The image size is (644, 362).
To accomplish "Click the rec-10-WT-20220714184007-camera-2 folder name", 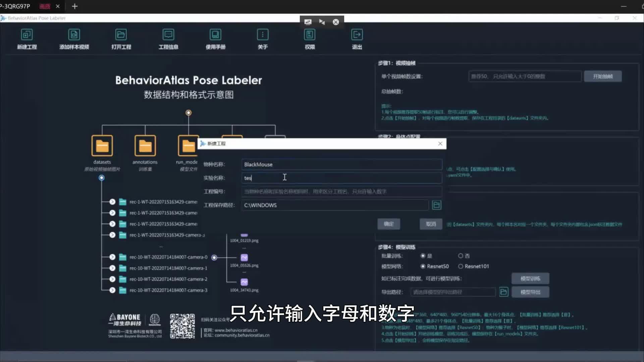I will [x=168, y=279].
